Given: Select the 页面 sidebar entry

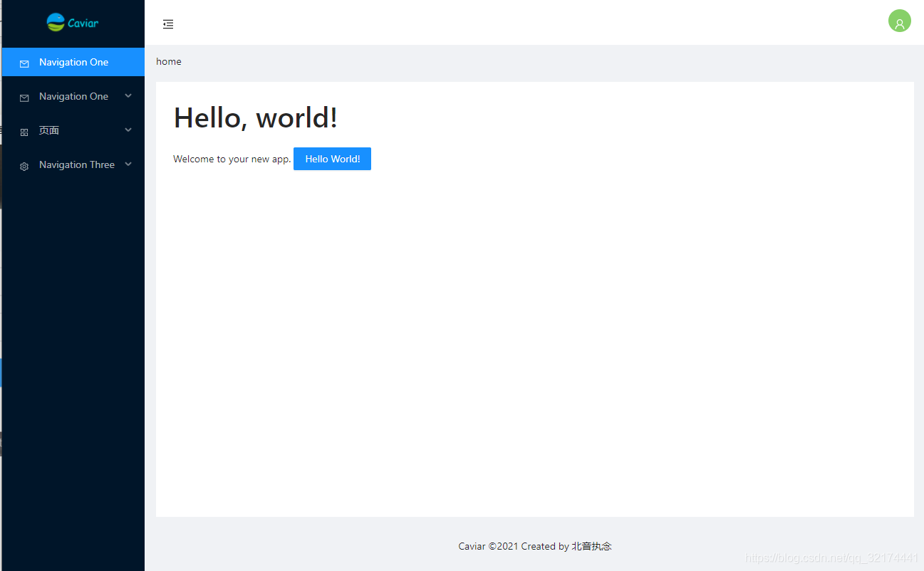Looking at the screenshot, I should 48,130.
